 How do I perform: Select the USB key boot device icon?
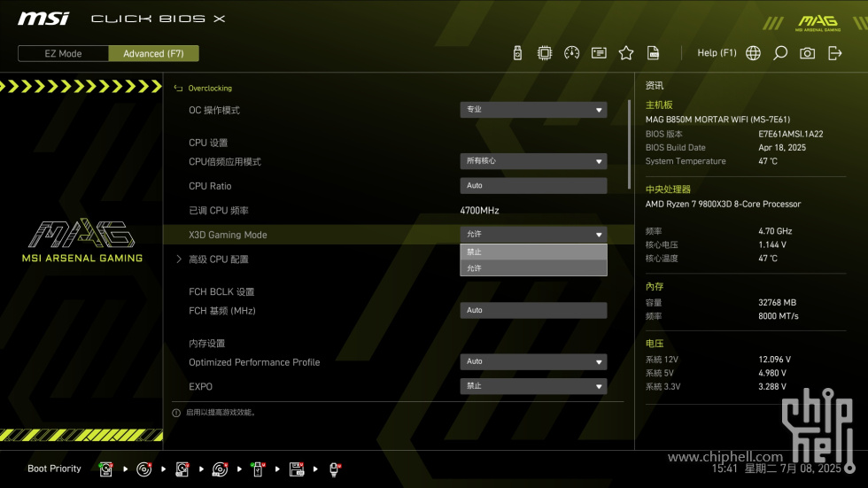coord(258,469)
